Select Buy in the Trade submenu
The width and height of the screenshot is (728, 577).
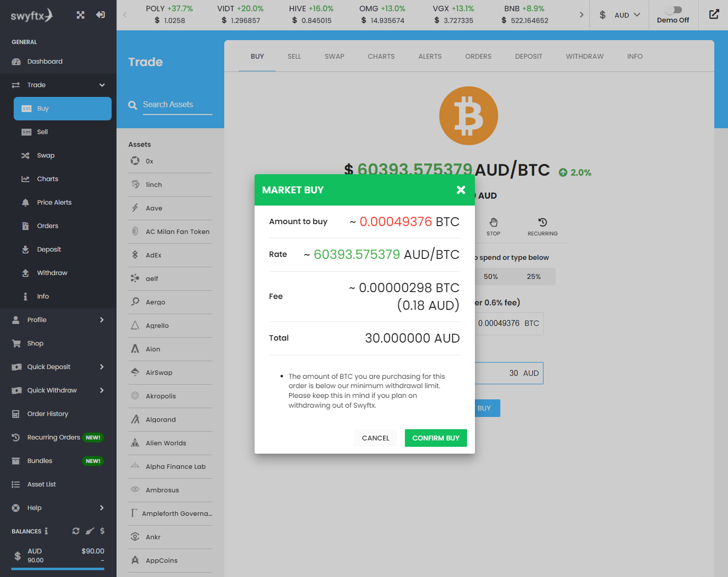click(x=63, y=109)
